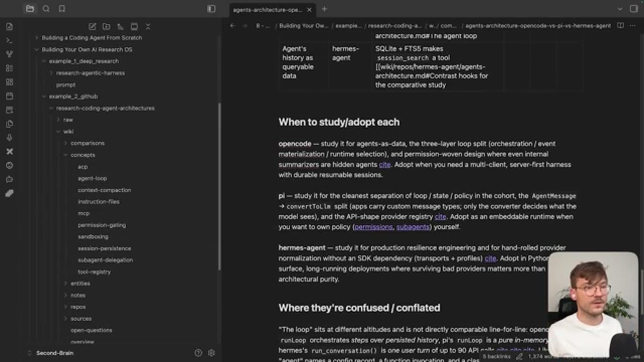The height and width of the screenshot is (362, 644).
Task: Open graph view icon in left ribbon
Action: tap(9, 54)
